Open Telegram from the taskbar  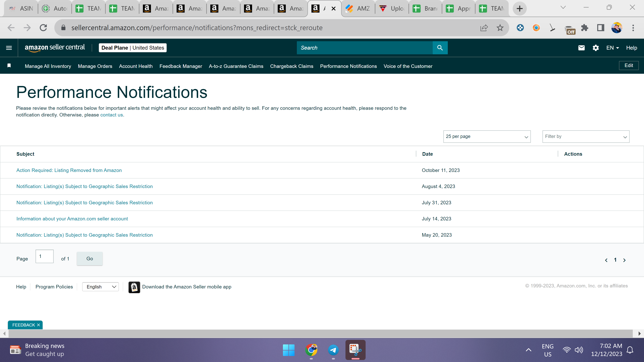point(333,350)
